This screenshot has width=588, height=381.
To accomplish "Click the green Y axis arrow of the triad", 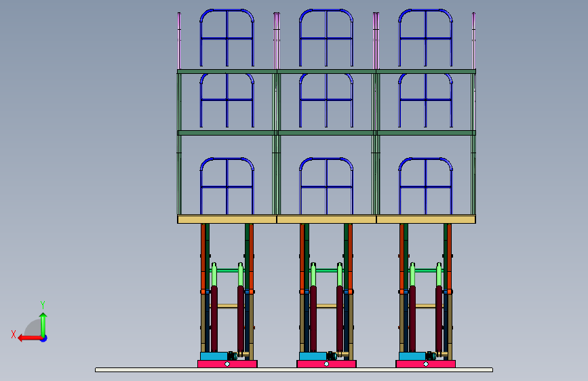I will tap(43, 325).
